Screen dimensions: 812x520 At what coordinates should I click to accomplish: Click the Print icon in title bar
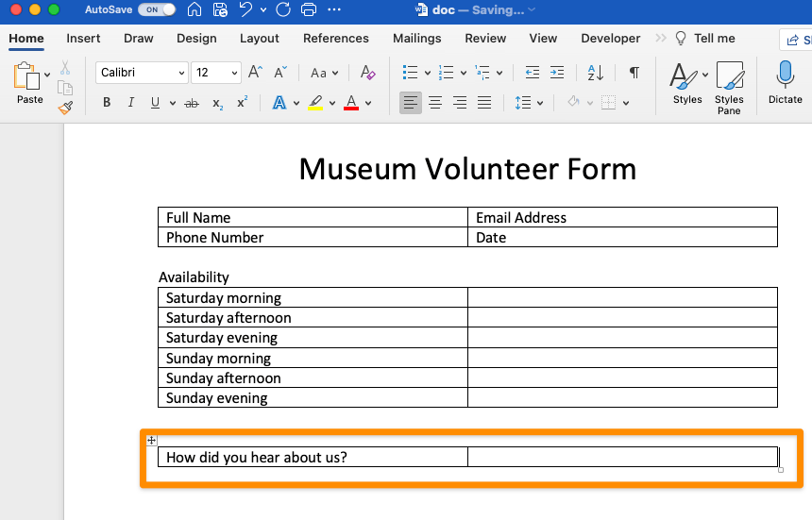[x=307, y=10]
